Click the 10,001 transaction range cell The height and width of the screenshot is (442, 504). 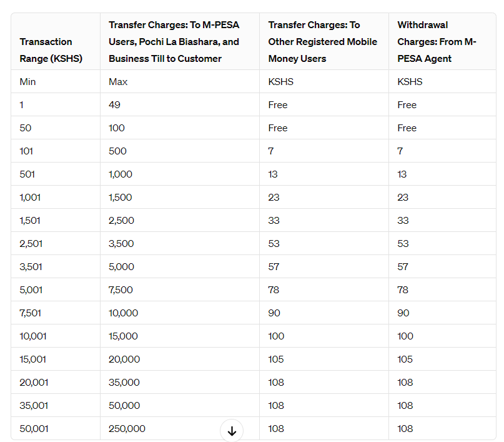pyautogui.click(x=33, y=336)
